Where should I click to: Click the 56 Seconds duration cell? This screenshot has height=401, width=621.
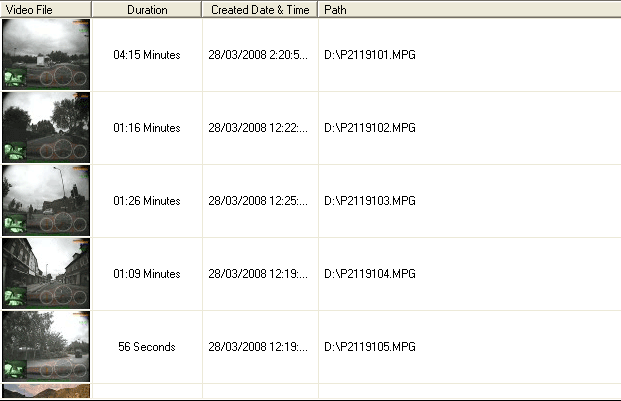[147, 347]
